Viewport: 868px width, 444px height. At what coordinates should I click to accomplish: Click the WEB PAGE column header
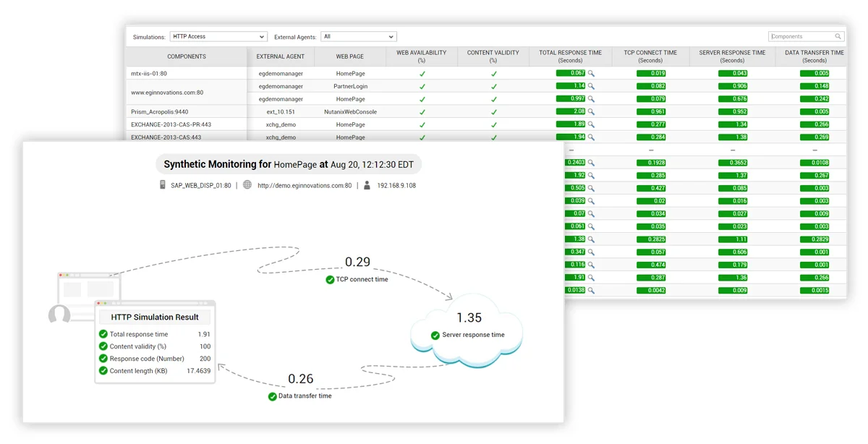(x=350, y=56)
